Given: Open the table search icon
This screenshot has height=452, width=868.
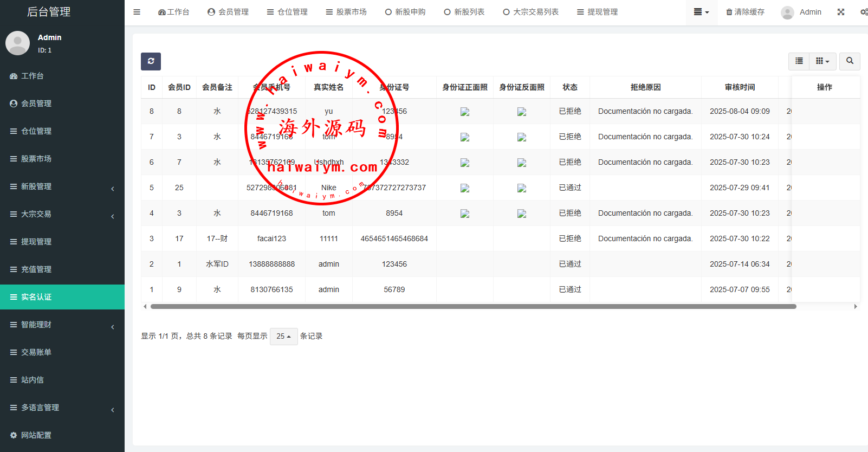Looking at the screenshot, I should point(850,61).
